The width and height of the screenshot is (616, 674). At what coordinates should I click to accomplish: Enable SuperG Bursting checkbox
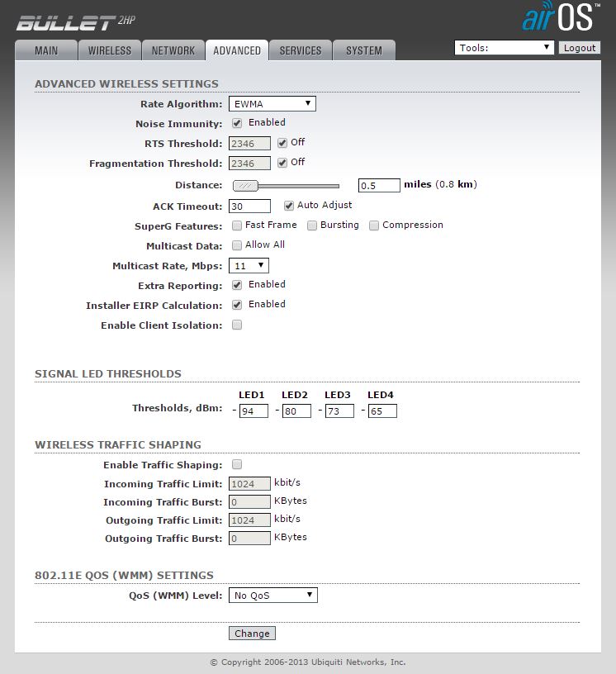tap(312, 225)
